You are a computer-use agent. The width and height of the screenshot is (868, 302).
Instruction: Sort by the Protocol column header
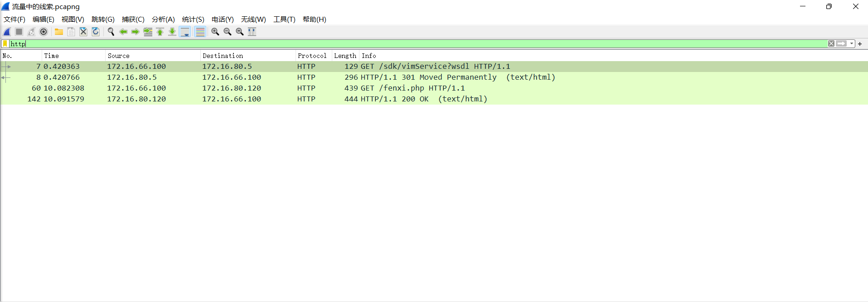(314, 56)
